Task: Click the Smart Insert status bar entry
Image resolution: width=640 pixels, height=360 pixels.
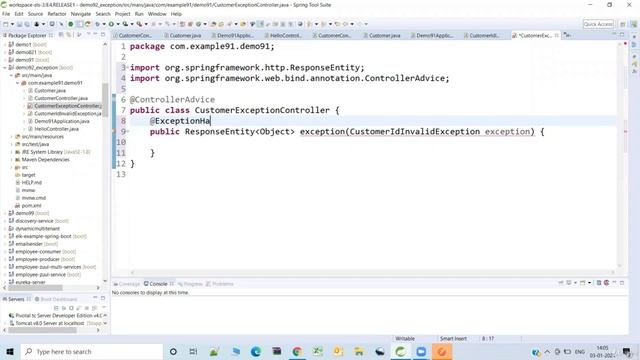Action: pyautogui.click(x=453, y=339)
